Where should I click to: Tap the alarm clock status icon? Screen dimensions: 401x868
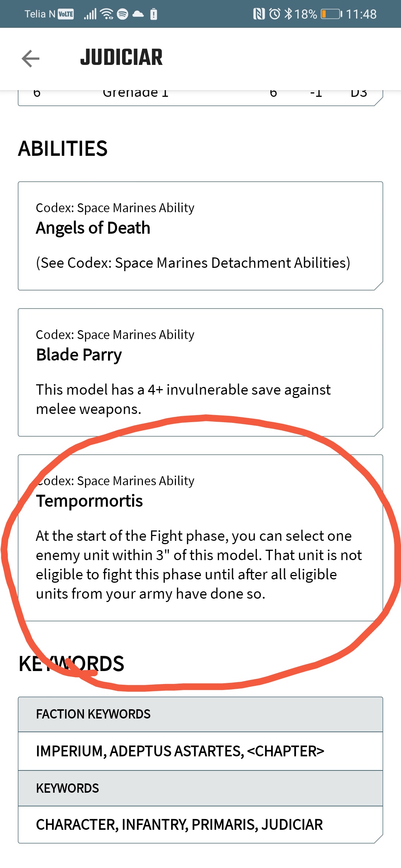(x=275, y=14)
